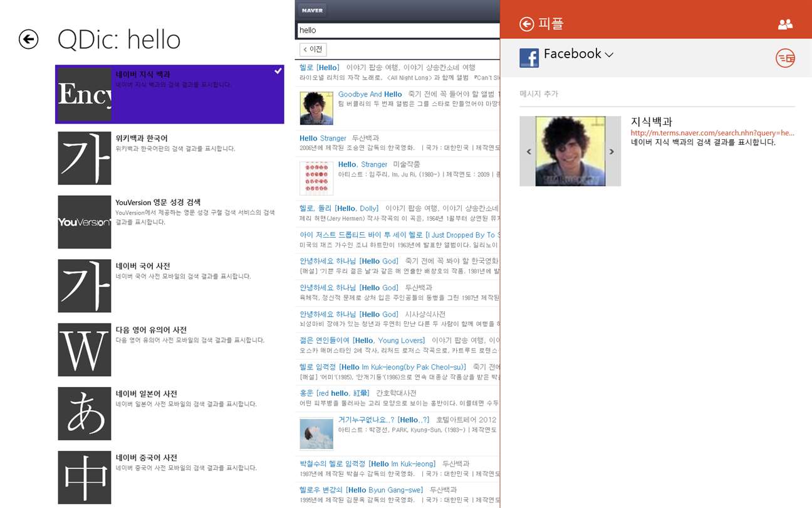The height and width of the screenshot is (508, 812).
Task: Open Hello, Stranger 미술작품 result title
Action: pos(362,164)
